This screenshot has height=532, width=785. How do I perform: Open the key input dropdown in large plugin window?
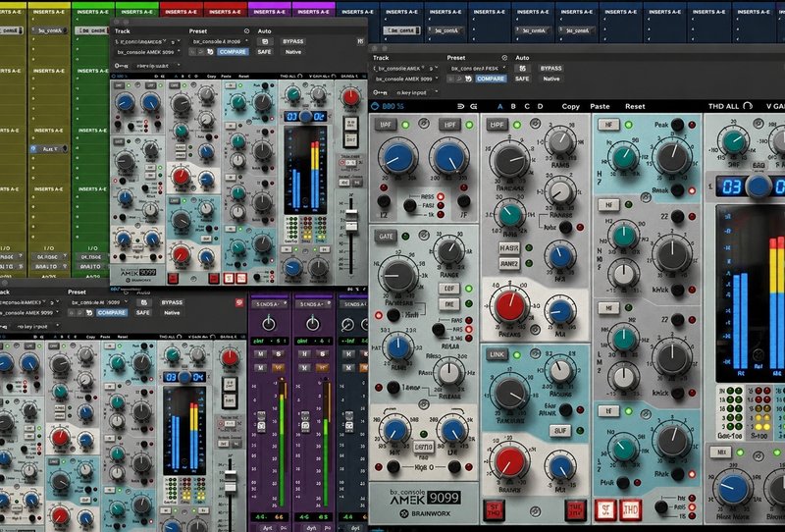(x=415, y=92)
